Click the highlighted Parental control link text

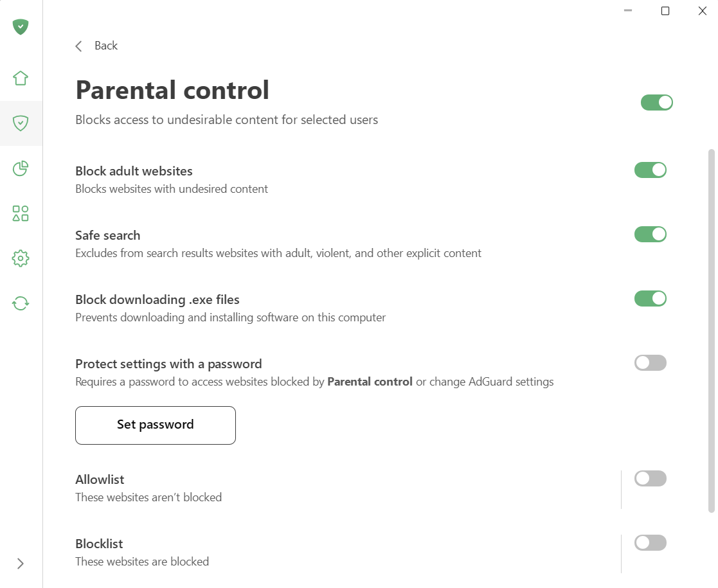(370, 381)
